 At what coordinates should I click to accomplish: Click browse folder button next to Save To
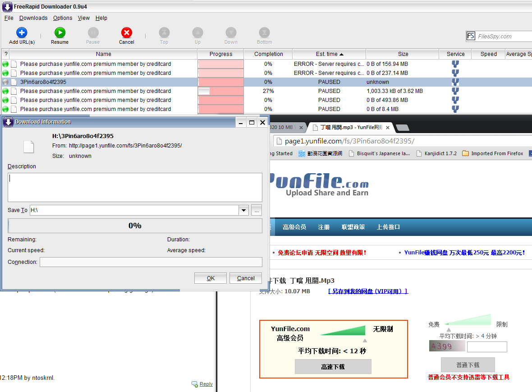click(256, 210)
